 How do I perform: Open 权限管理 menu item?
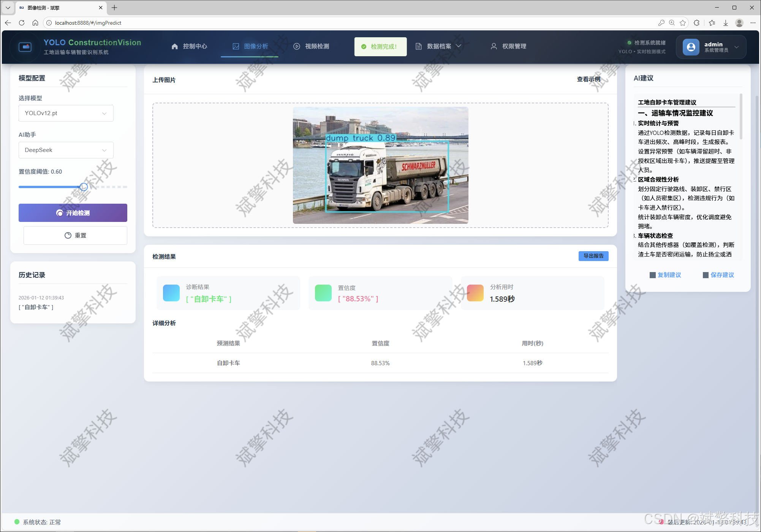pos(508,46)
